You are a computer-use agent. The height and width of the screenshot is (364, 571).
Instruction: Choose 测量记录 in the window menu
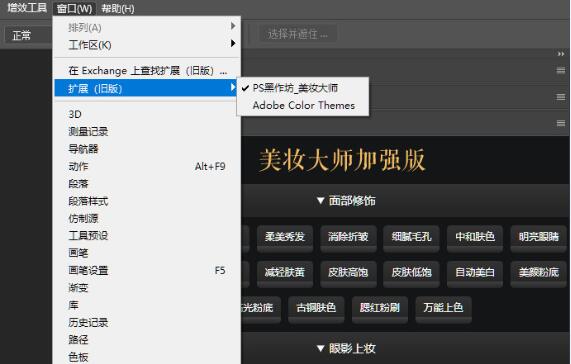(147, 131)
